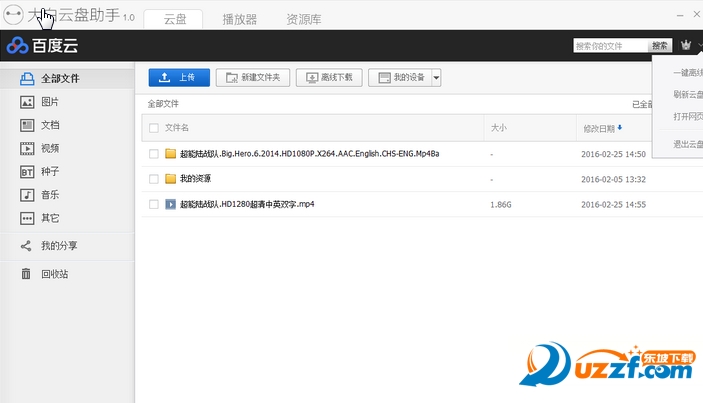Check the box for 我的资源 folder
Screen dimensions: 703x403
154,179
